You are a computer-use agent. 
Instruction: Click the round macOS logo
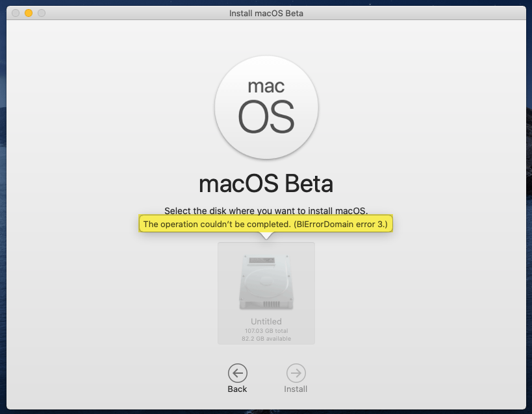266,108
